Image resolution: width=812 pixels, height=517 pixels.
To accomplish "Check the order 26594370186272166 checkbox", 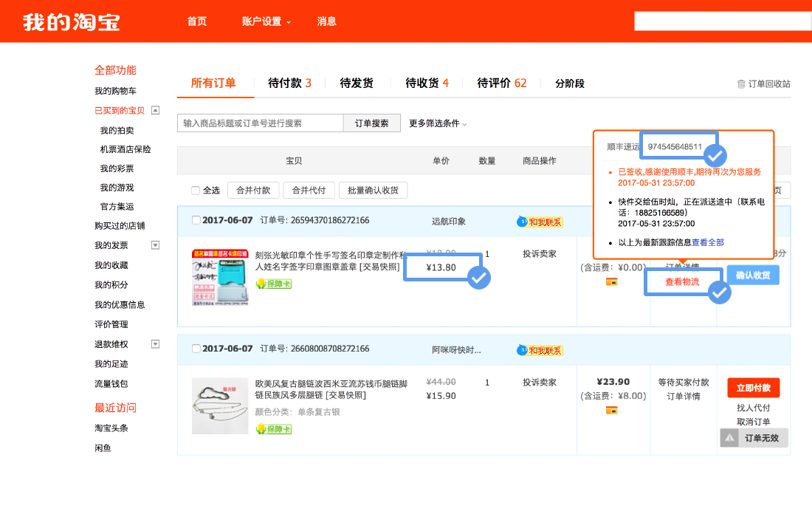I will point(196,220).
